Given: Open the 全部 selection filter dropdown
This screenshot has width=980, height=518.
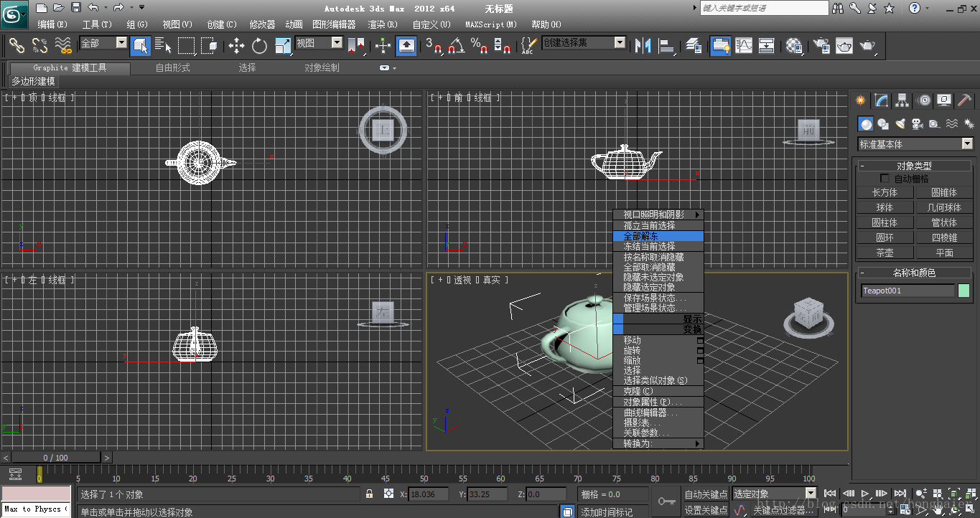Looking at the screenshot, I should point(121,43).
